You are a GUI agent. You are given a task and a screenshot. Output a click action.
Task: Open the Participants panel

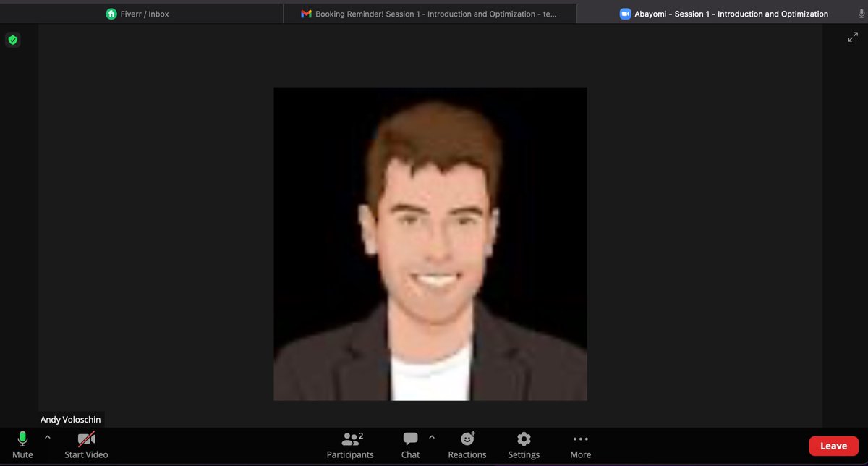pyautogui.click(x=350, y=444)
